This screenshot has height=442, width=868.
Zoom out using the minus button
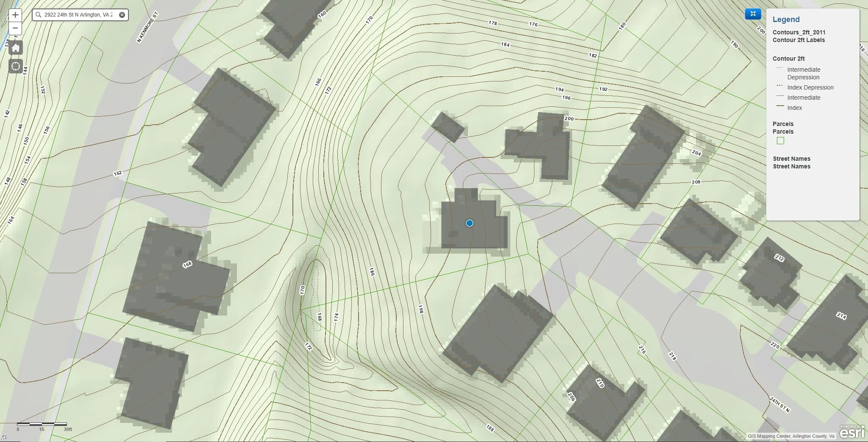pyautogui.click(x=15, y=28)
